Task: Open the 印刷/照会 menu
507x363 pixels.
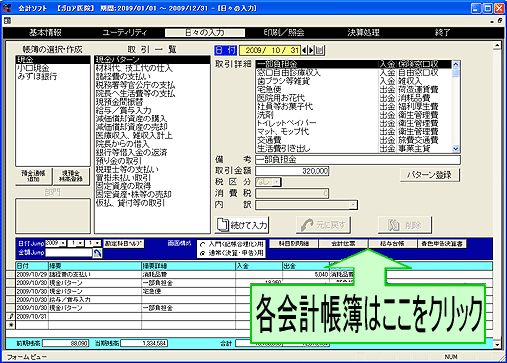Action: (284, 32)
